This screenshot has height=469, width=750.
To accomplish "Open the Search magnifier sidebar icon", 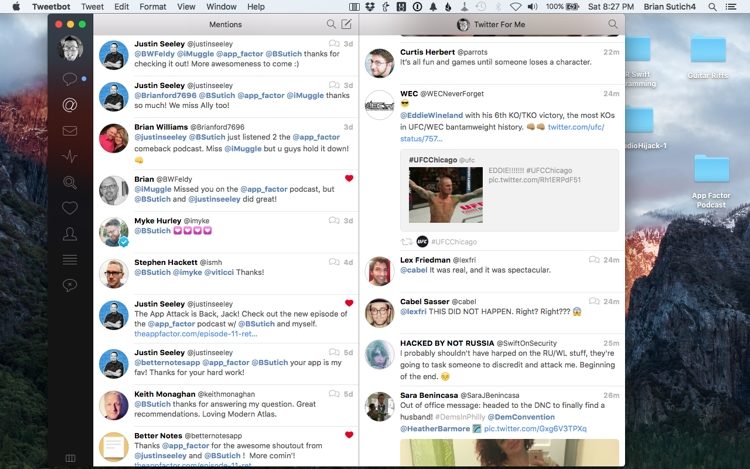I will [x=69, y=182].
